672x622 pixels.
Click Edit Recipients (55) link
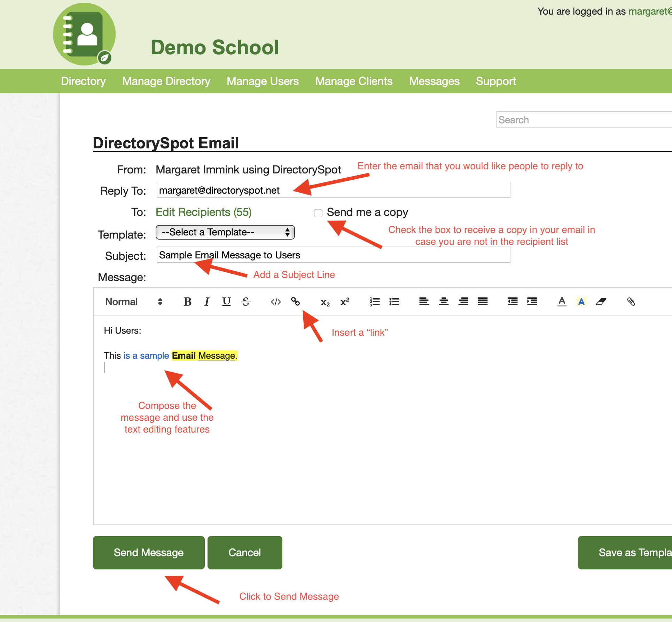tap(204, 212)
